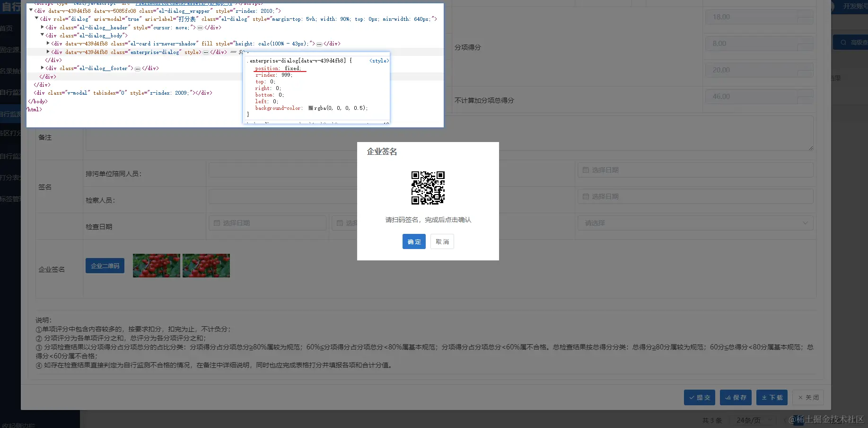Open date picker in 检察人员 row
This screenshot has width=868, height=428.
(x=695, y=196)
